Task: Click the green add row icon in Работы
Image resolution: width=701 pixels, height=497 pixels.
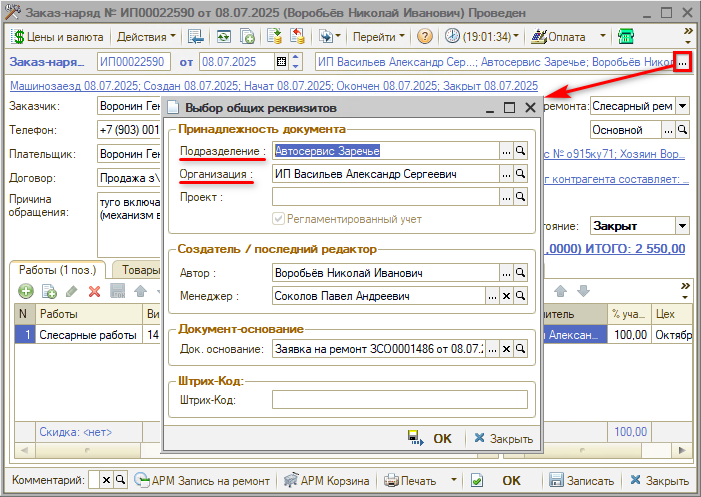Action: [23, 291]
